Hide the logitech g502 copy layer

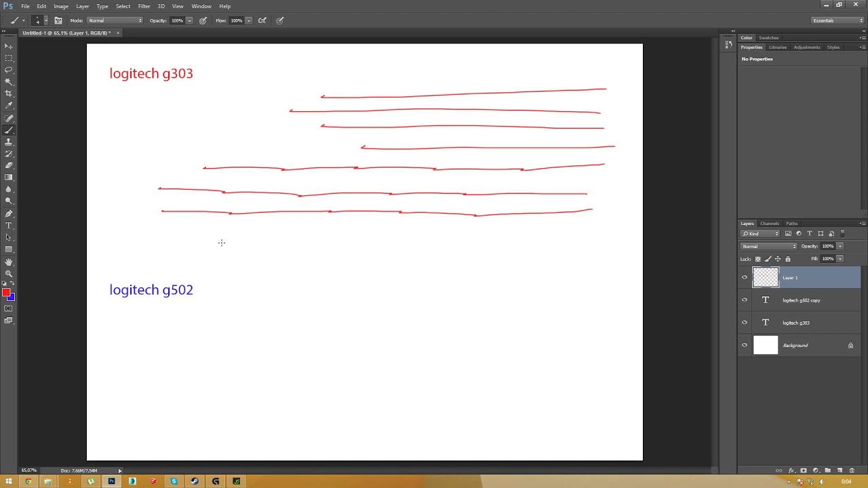click(745, 300)
